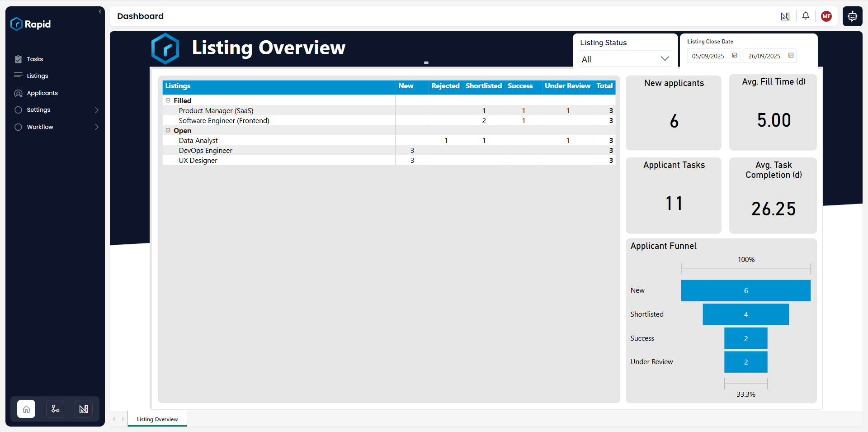868x432 pixels.
Task: Go to home via bottom house icon
Action: (x=26, y=409)
